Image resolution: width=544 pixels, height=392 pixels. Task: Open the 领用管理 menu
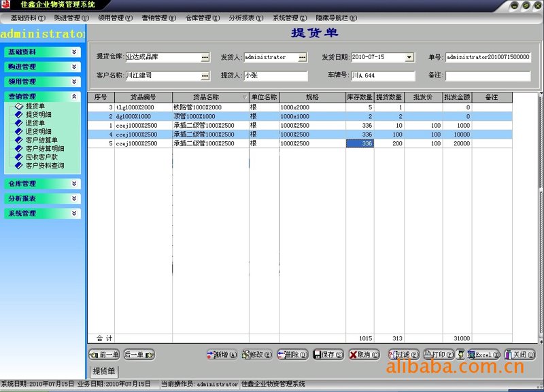(115, 18)
